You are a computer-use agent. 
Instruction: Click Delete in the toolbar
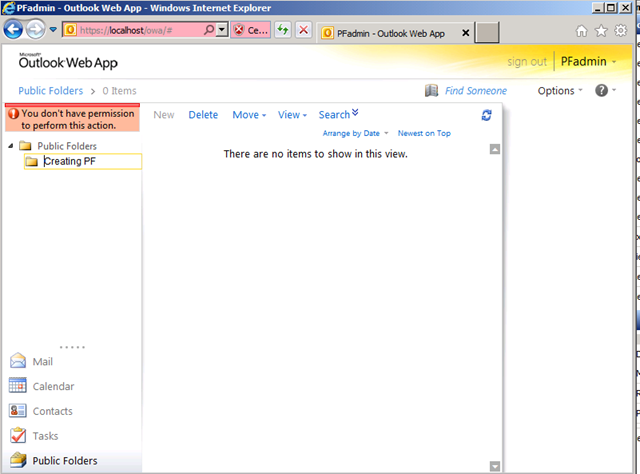click(203, 115)
